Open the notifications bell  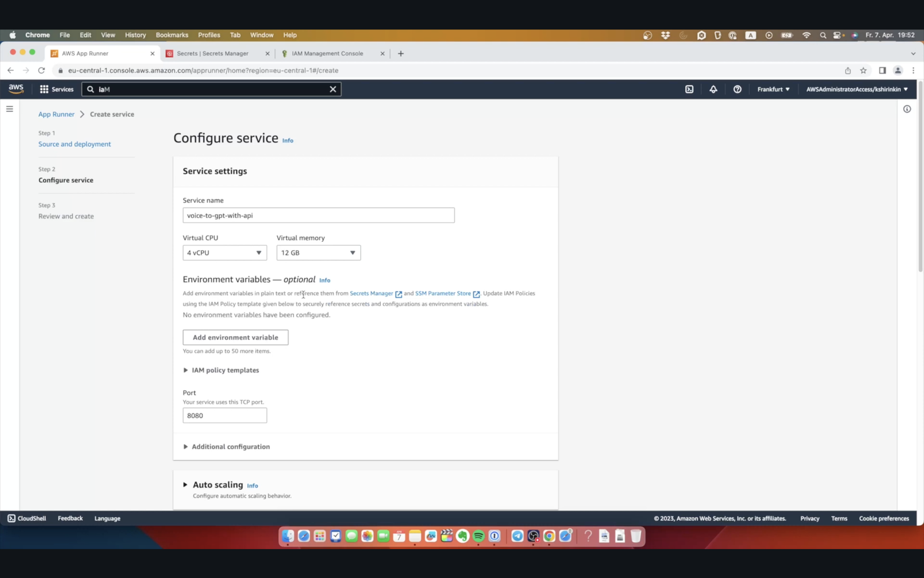click(713, 89)
